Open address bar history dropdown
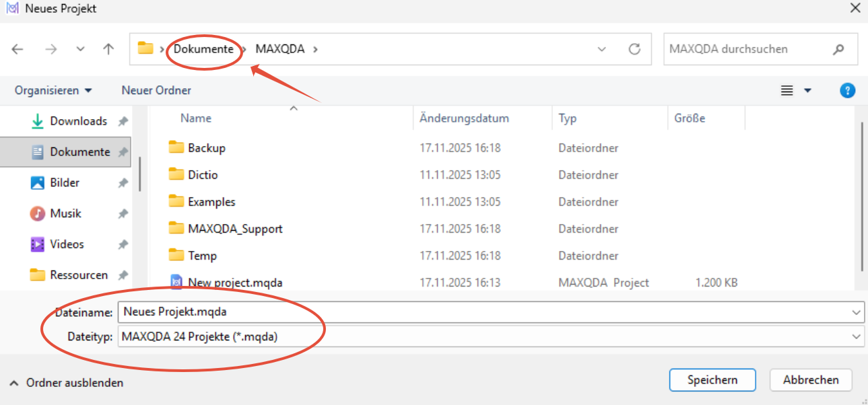 pyautogui.click(x=602, y=49)
